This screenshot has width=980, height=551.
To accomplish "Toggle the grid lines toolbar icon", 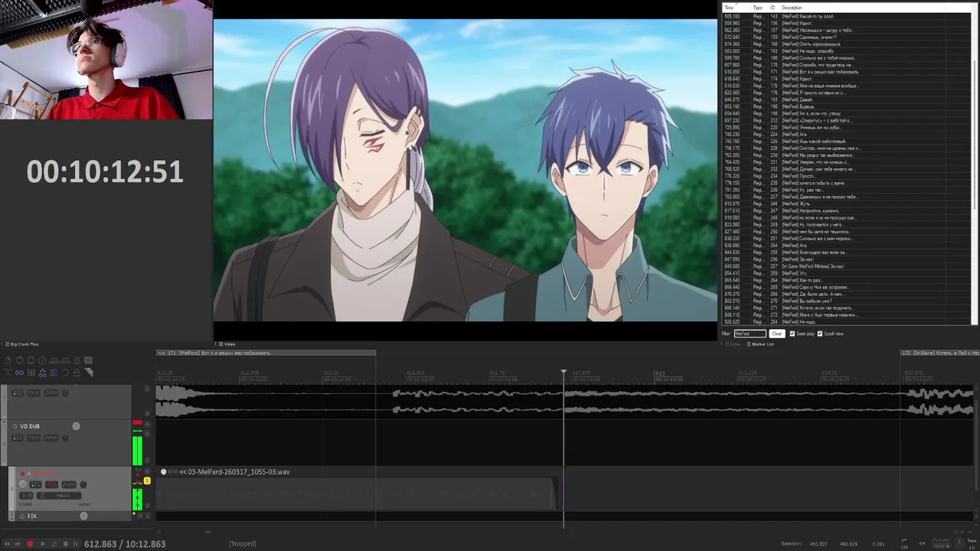I will 54,372.
